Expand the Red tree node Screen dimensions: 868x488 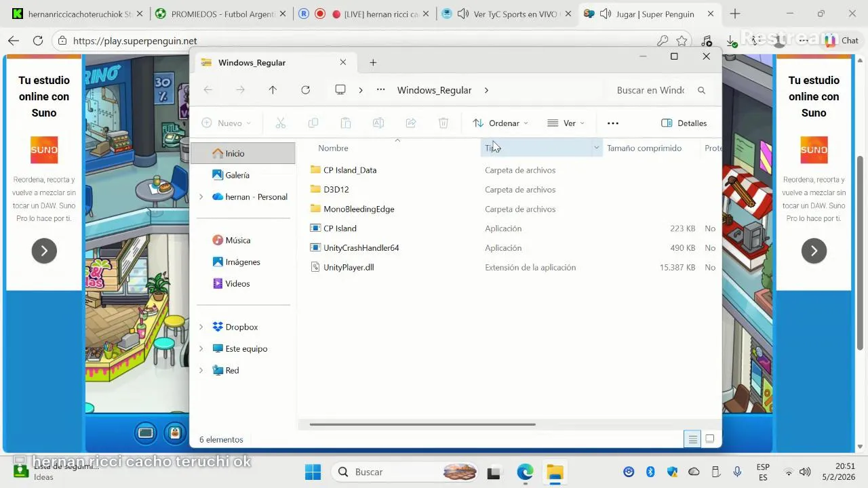click(201, 370)
